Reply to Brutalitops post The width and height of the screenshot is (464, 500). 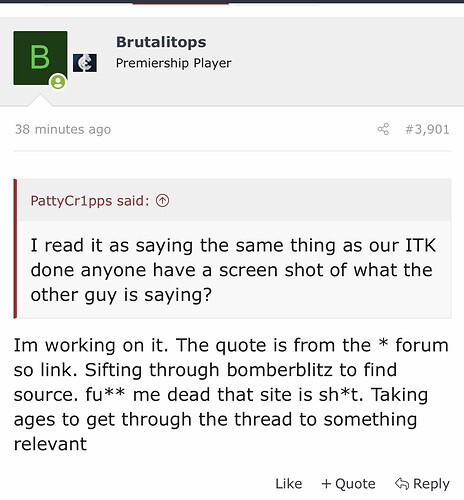tap(422, 483)
